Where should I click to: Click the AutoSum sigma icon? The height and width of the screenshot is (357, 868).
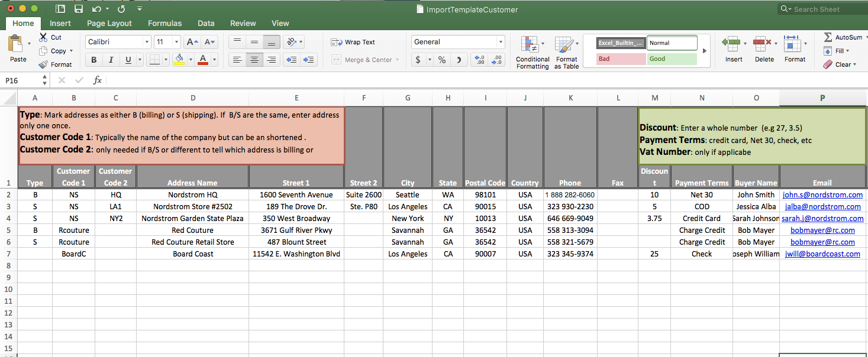(x=828, y=37)
